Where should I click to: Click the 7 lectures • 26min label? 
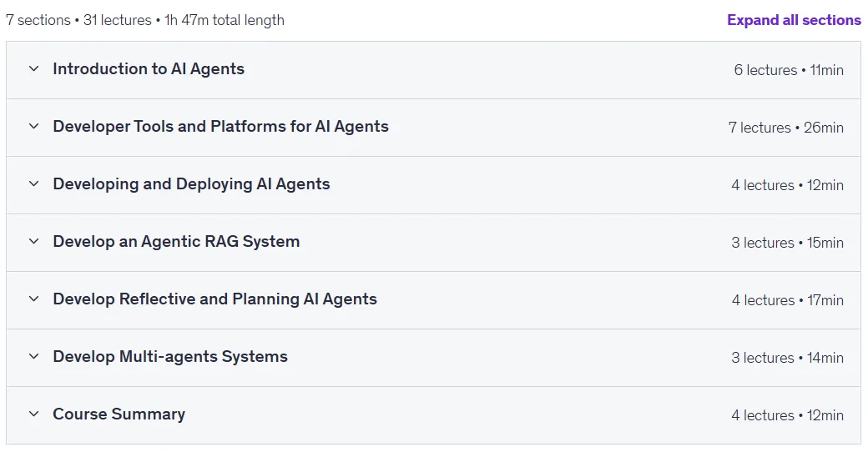click(x=786, y=128)
